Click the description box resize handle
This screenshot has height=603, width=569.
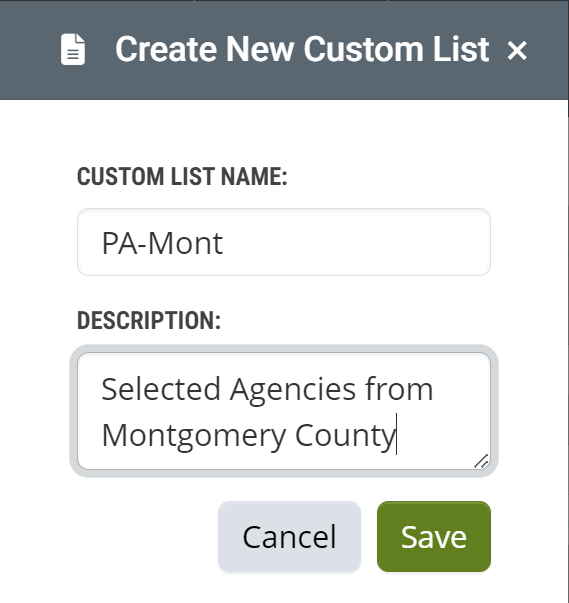tap(481, 461)
